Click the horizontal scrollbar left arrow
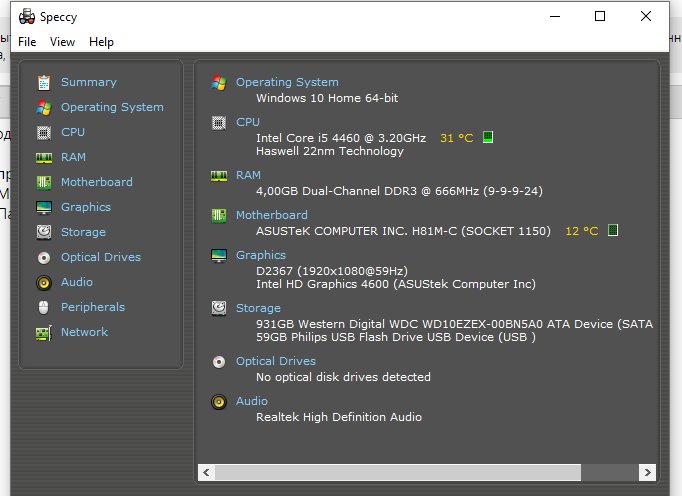The height and width of the screenshot is (501, 682). point(206,472)
